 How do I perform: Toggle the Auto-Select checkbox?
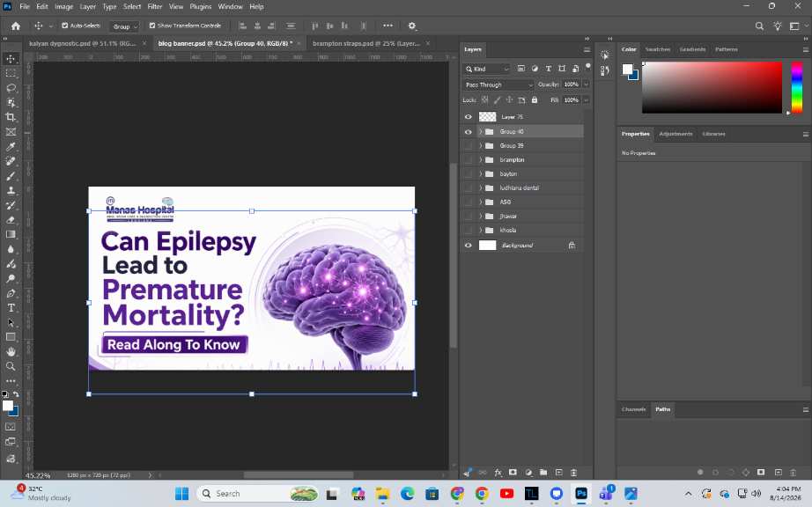65,26
